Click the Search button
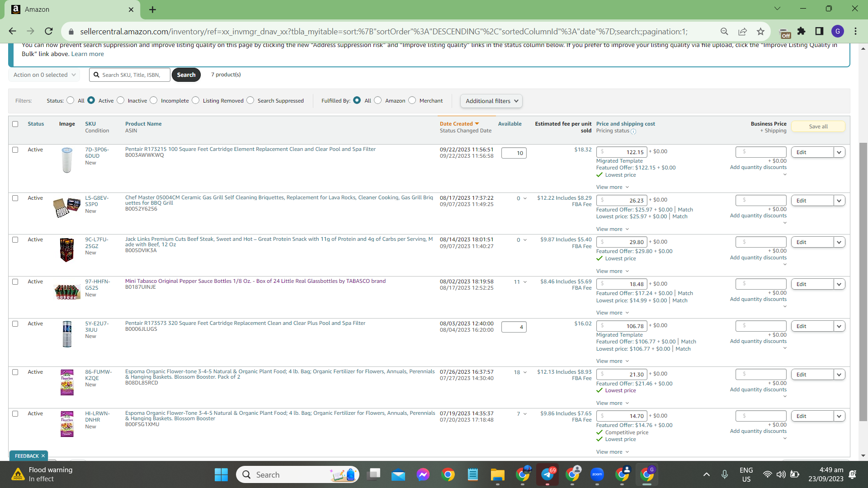The image size is (868, 488). tap(186, 75)
